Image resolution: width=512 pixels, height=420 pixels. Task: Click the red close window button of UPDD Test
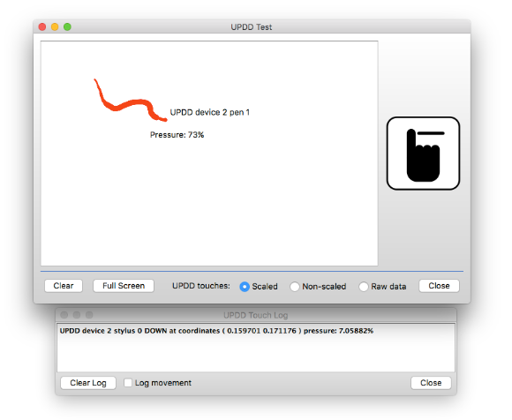tap(42, 26)
